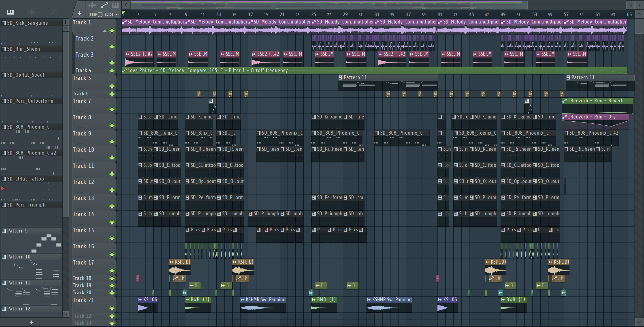Select the red play marker in picker
This screenshot has width=644, height=327.
coord(2,188)
